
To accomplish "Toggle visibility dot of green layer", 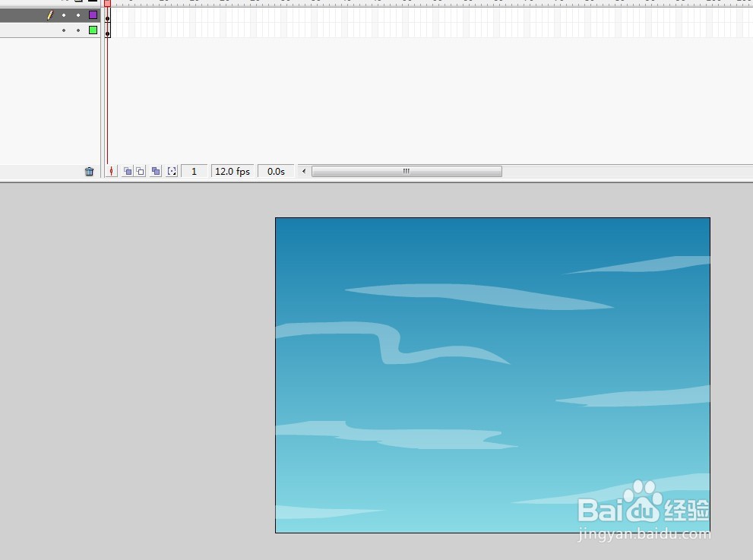I will [x=64, y=30].
